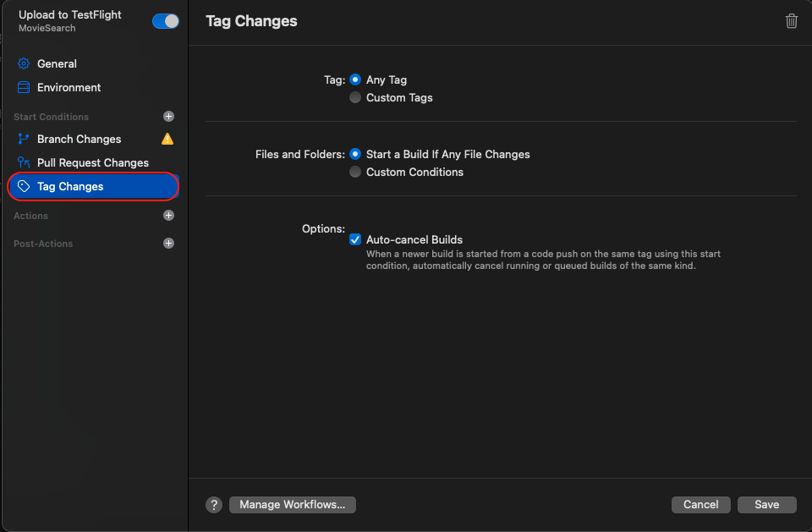Image resolution: width=812 pixels, height=532 pixels.
Task: Add a new Post-Action
Action: [x=168, y=244]
